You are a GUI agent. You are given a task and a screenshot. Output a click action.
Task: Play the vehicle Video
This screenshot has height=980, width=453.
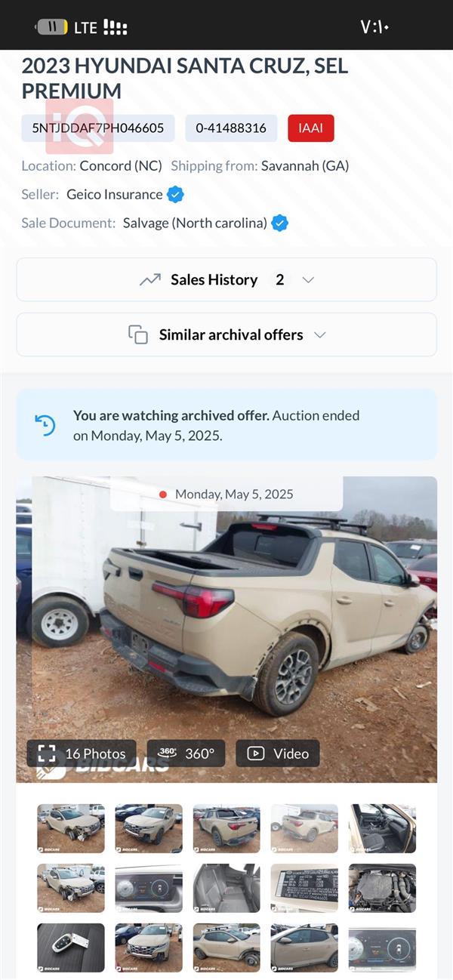coord(278,753)
